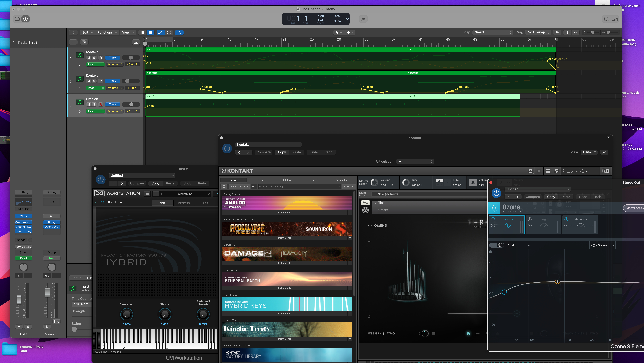Viewport: 644px width, 363px height.
Task: Click the Saturation knob in UVI Workstation
Action: 126,314
